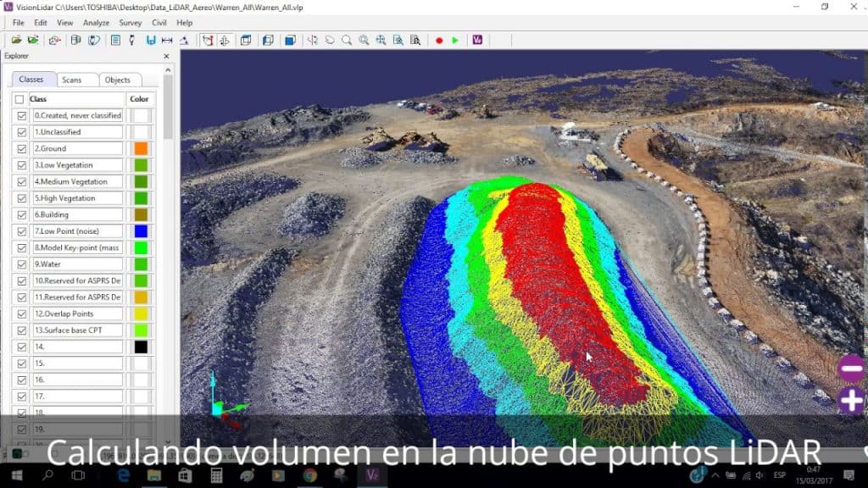Switch to the Scans tab
Image resolution: width=868 pixels, height=488 pixels.
(76, 79)
